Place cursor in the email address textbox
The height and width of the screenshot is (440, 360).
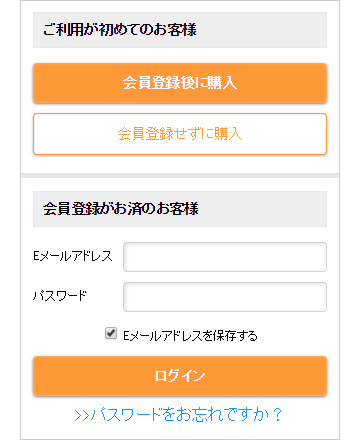pos(225,257)
